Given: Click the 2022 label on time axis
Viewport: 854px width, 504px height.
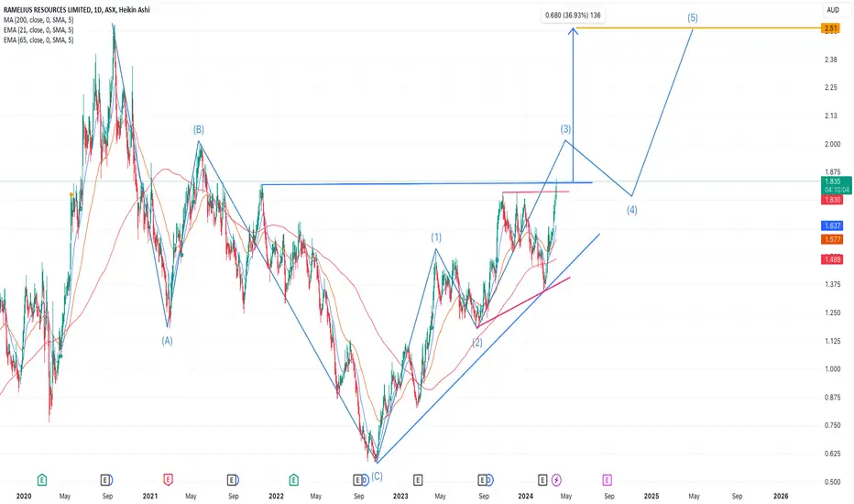Looking at the screenshot, I should [x=276, y=496].
